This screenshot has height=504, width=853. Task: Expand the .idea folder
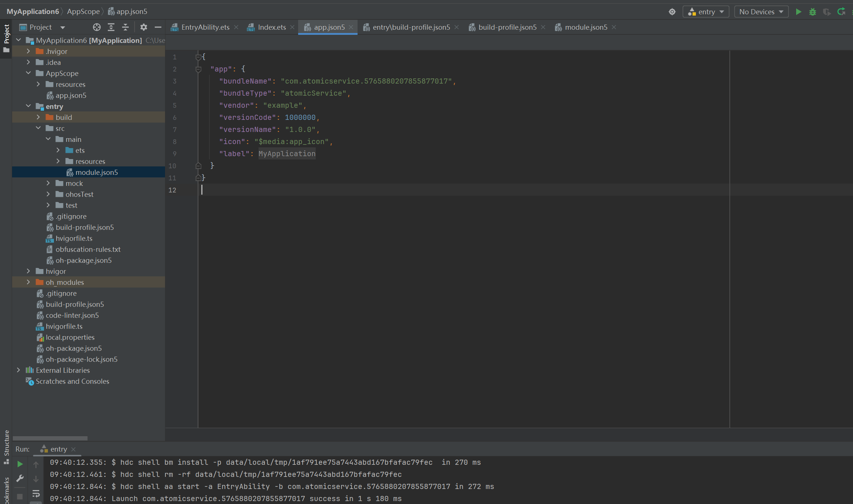click(28, 62)
